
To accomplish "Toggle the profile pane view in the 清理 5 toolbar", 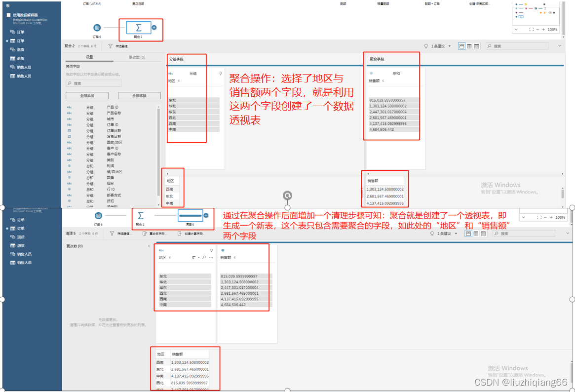I will click(468, 234).
